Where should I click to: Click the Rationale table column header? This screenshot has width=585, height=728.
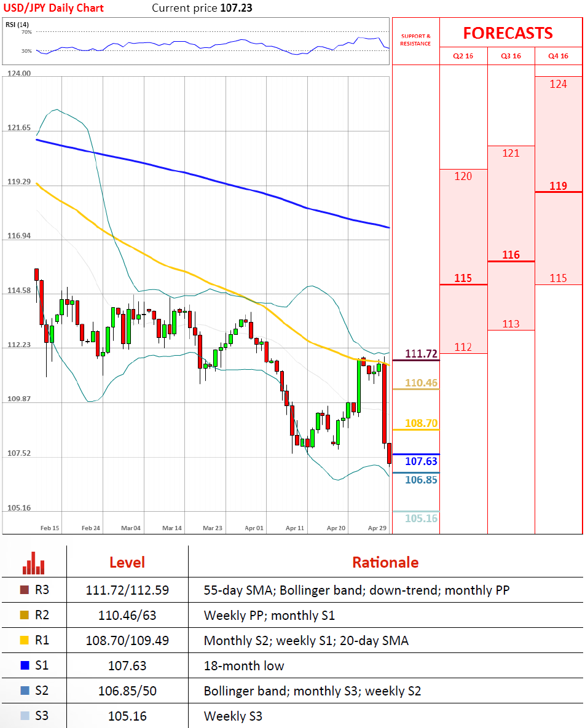(x=385, y=562)
